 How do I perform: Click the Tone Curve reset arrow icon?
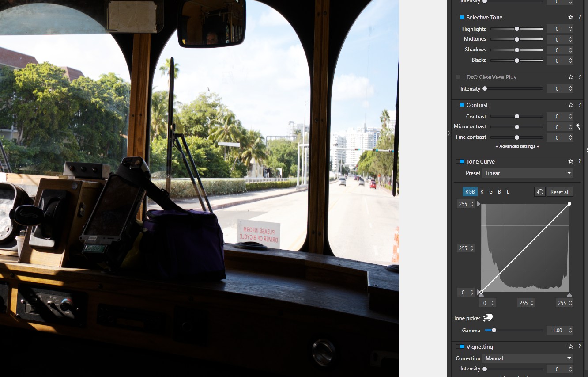[539, 192]
